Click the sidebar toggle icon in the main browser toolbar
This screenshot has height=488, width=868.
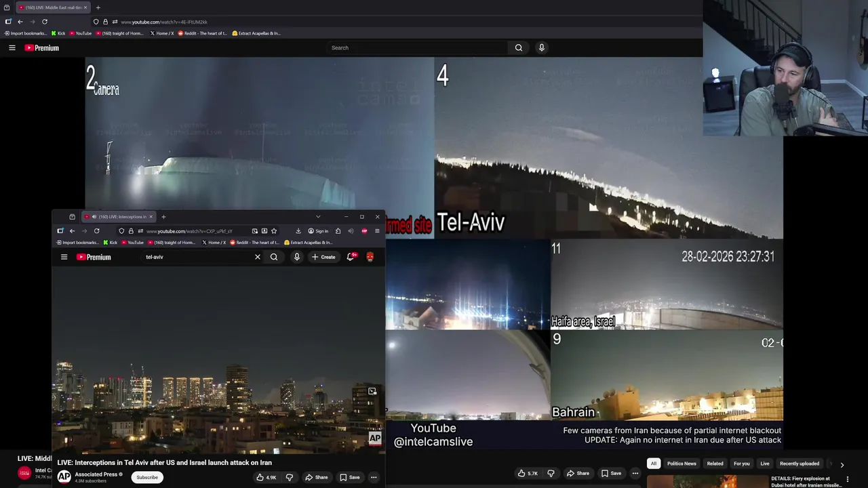point(7,22)
